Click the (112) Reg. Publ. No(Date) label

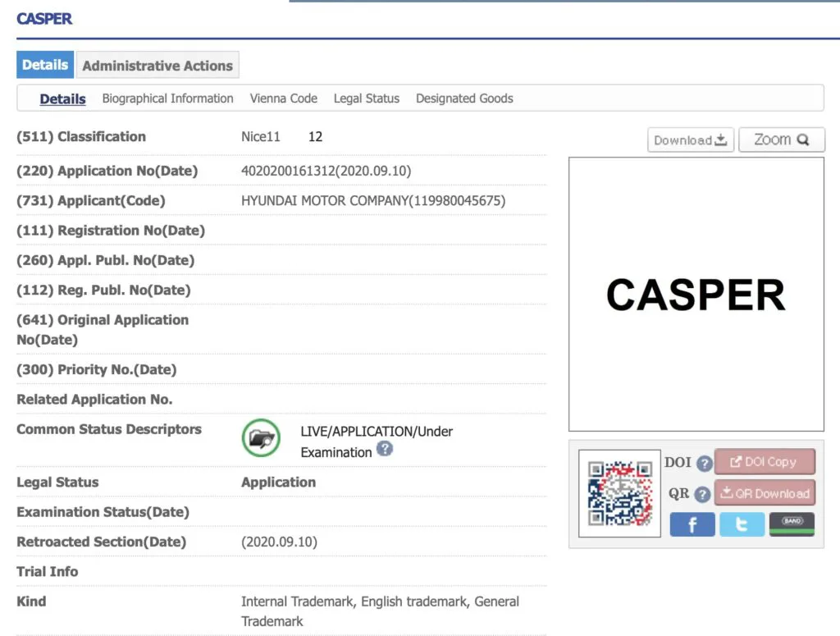[x=103, y=291]
